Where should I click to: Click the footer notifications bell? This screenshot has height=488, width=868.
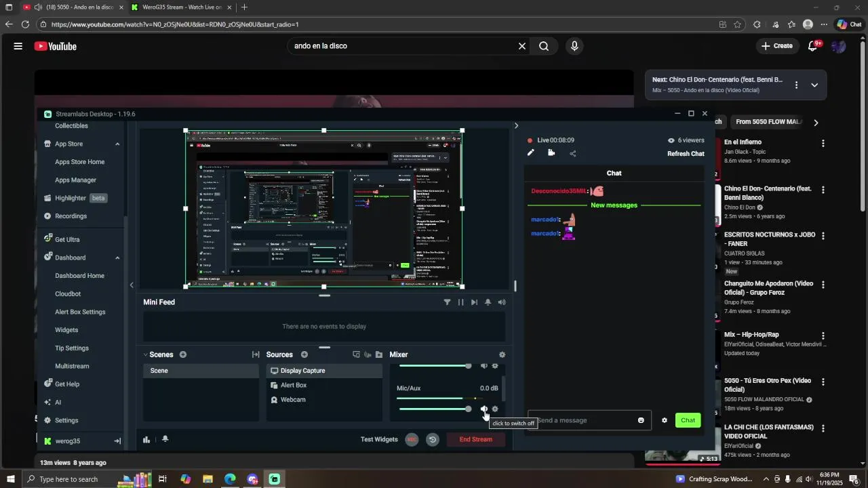coord(165,439)
